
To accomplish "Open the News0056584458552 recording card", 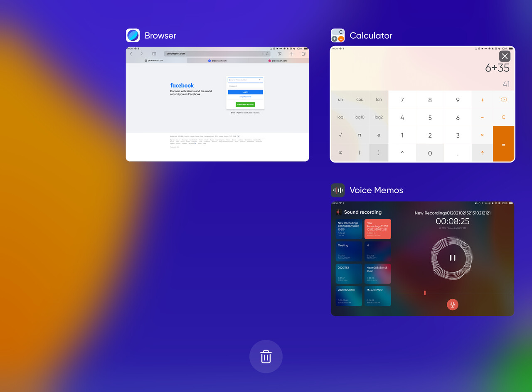I will coord(378,274).
